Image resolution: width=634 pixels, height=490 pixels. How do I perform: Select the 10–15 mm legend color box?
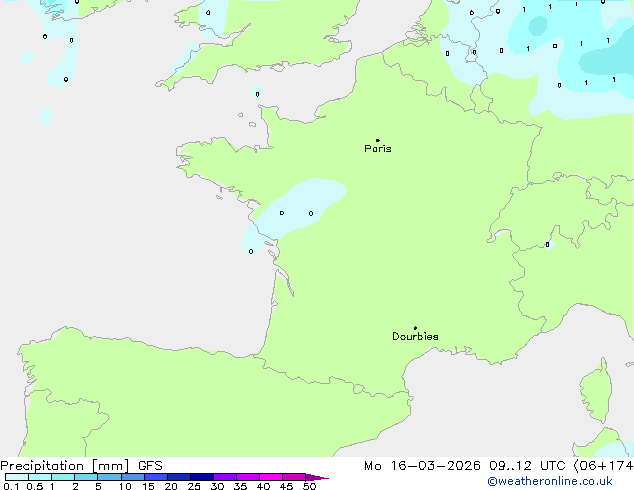(x=132, y=477)
